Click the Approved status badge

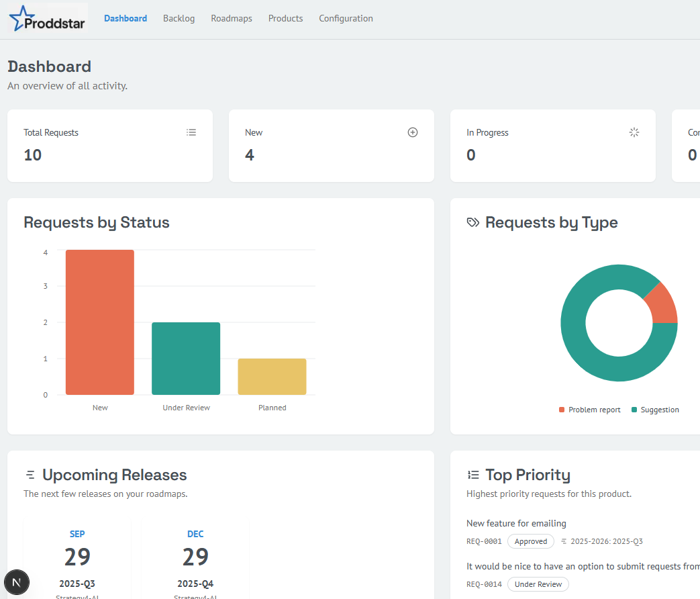(x=530, y=541)
